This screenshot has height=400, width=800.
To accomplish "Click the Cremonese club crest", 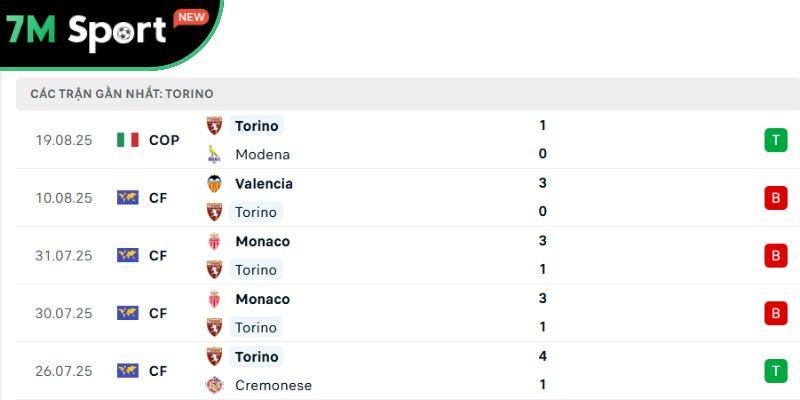I will [x=214, y=385].
